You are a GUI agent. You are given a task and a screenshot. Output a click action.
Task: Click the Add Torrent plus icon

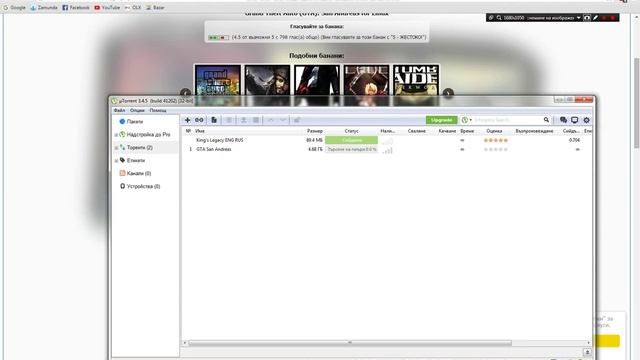[187, 120]
